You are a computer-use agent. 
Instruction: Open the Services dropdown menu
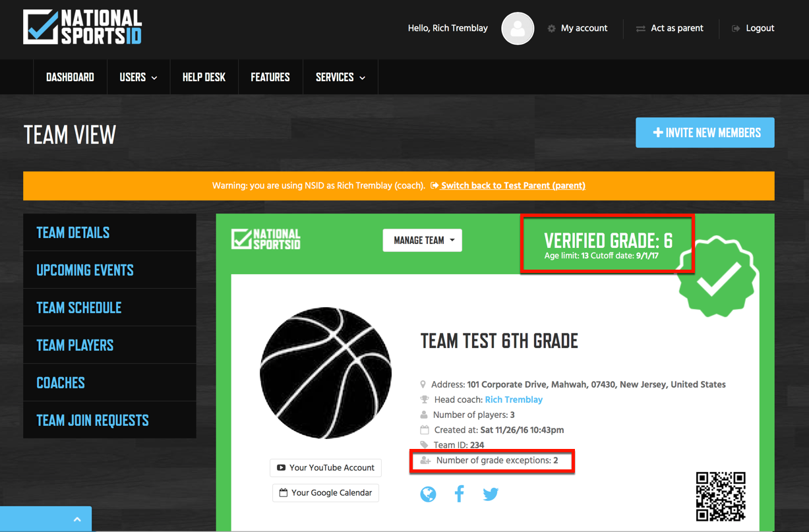click(340, 77)
